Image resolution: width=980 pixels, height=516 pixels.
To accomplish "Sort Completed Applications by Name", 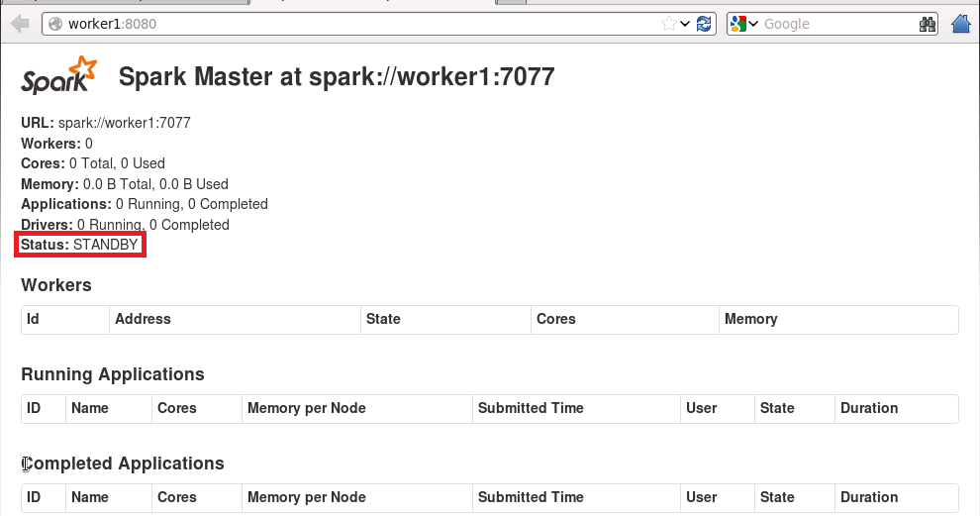I will 109,498.
